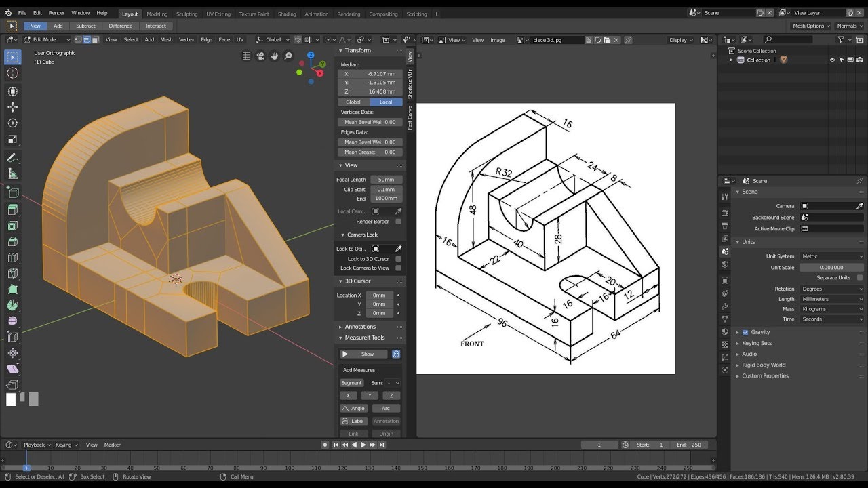Click the Segment measure button
Viewport: 868px width, 488px height.
[x=351, y=383]
